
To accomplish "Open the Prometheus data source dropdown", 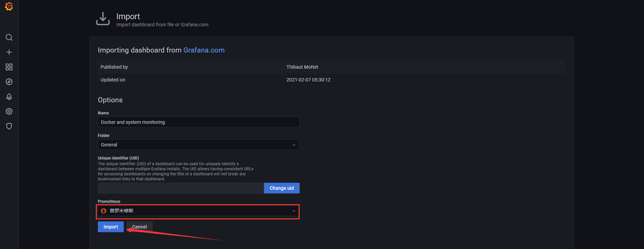I will click(198, 211).
